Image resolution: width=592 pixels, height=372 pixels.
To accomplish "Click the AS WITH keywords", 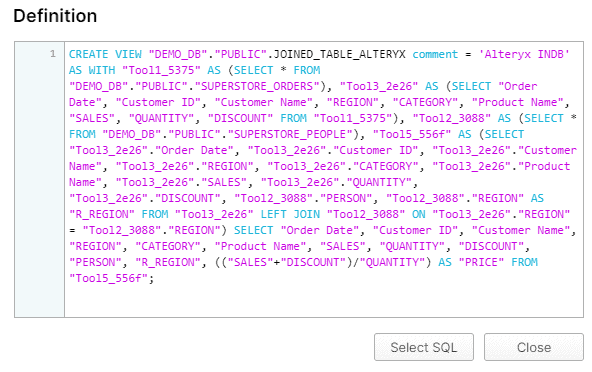I will coord(92,70).
